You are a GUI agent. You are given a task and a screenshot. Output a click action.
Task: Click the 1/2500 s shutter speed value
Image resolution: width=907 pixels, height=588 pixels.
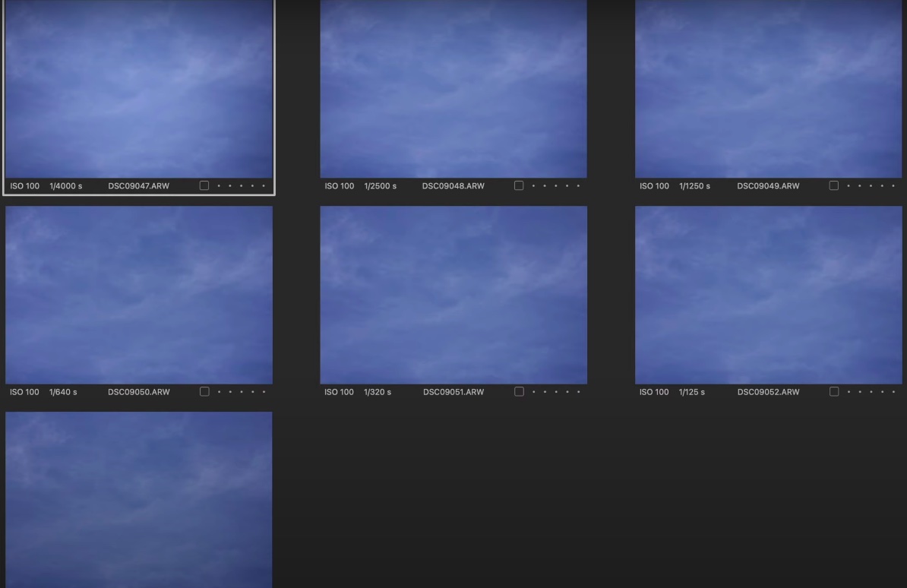(381, 186)
